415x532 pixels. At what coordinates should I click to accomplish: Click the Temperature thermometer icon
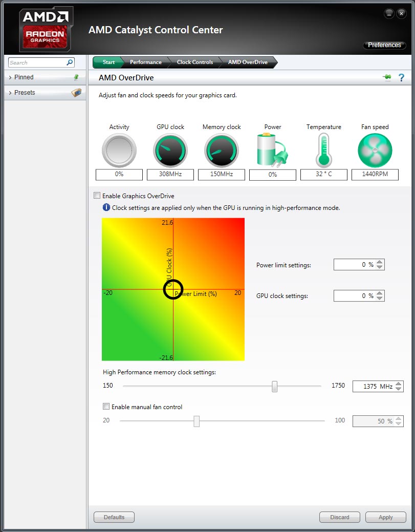[x=324, y=151]
